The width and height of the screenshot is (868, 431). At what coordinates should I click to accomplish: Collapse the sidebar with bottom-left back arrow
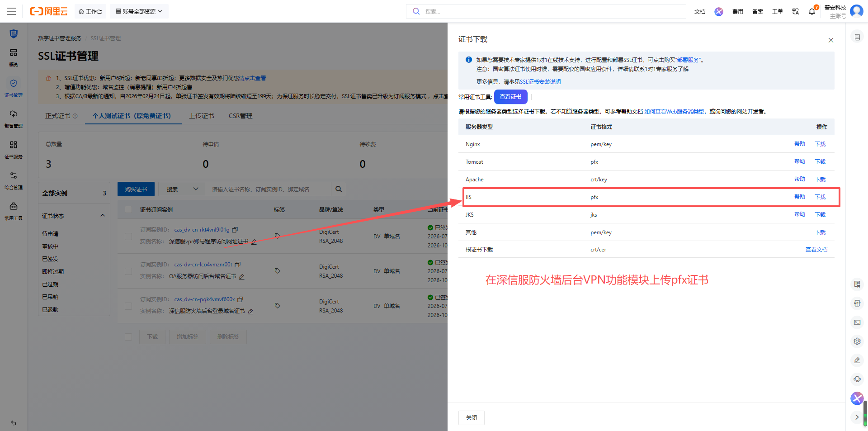pos(14,423)
